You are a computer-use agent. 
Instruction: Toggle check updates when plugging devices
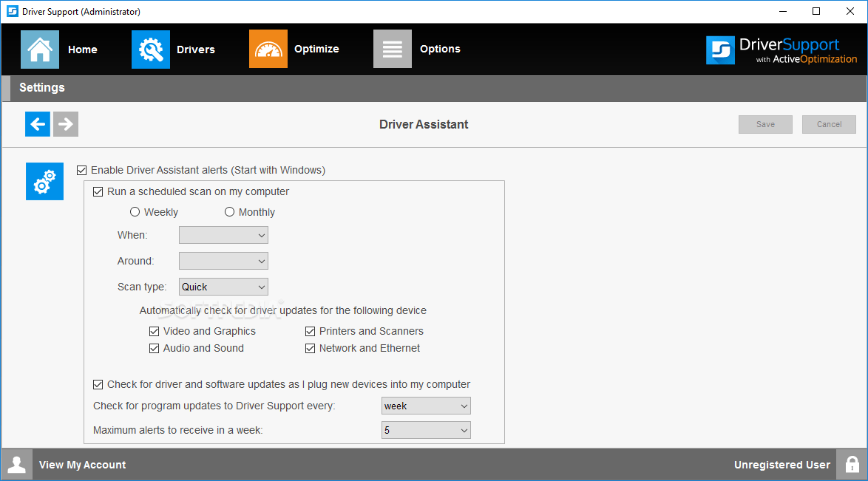(x=98, y=384)
